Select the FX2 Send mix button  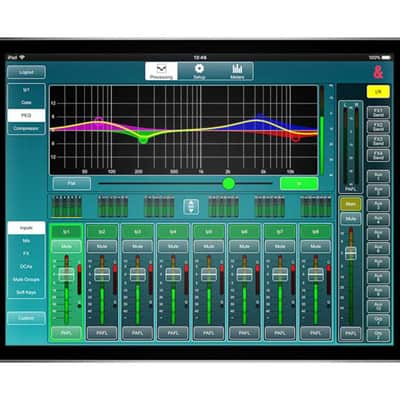point(378,127)
